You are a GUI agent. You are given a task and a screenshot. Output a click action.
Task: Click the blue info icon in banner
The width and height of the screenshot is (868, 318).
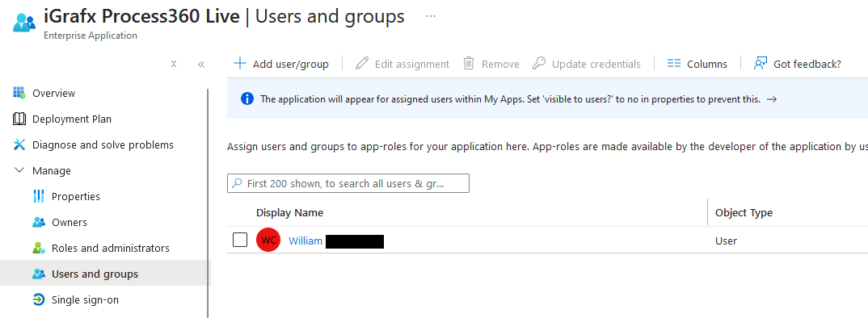[247, 99]
